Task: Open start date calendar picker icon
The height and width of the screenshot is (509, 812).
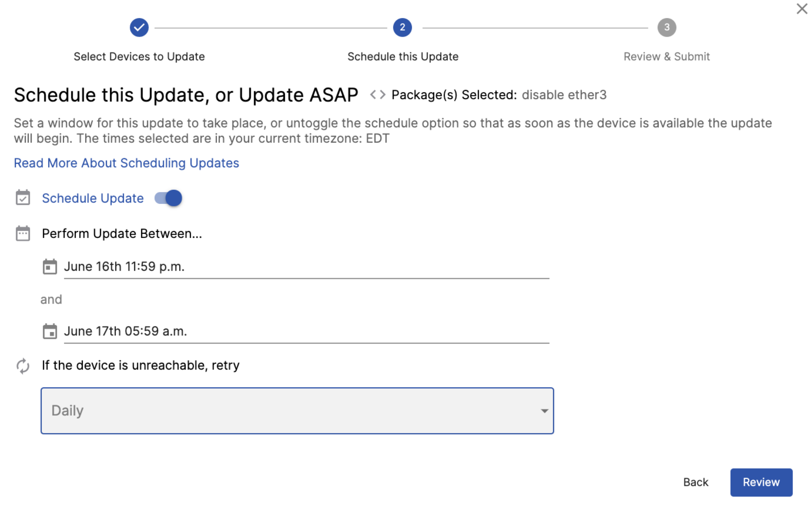Action: pos(50,267)
